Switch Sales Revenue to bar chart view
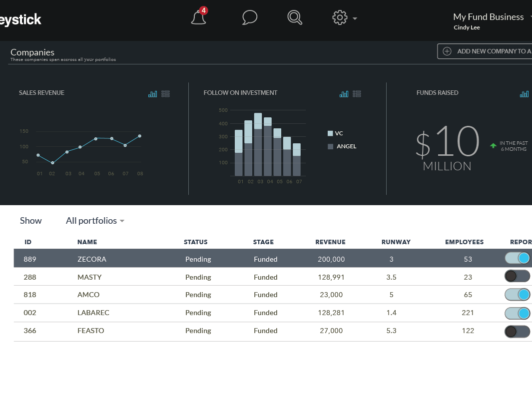Screen dimensions: 532x399 153,94
